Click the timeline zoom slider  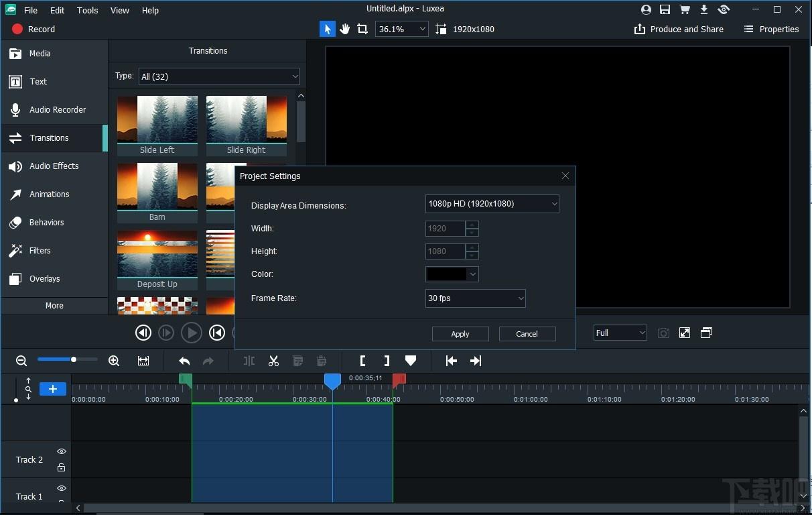coord(67,359)
